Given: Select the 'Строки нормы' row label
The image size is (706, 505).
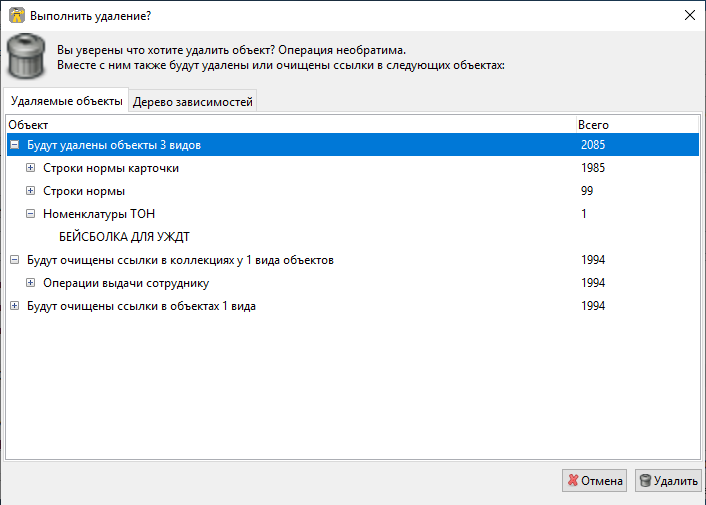Looking at the screenshot, I should pos(84,191).
